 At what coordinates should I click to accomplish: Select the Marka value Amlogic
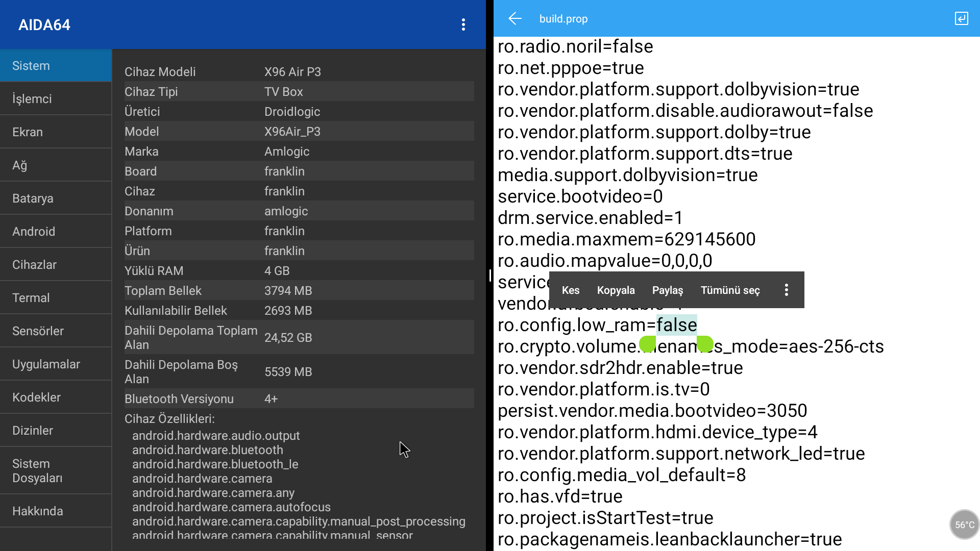(x=287, y=152)
